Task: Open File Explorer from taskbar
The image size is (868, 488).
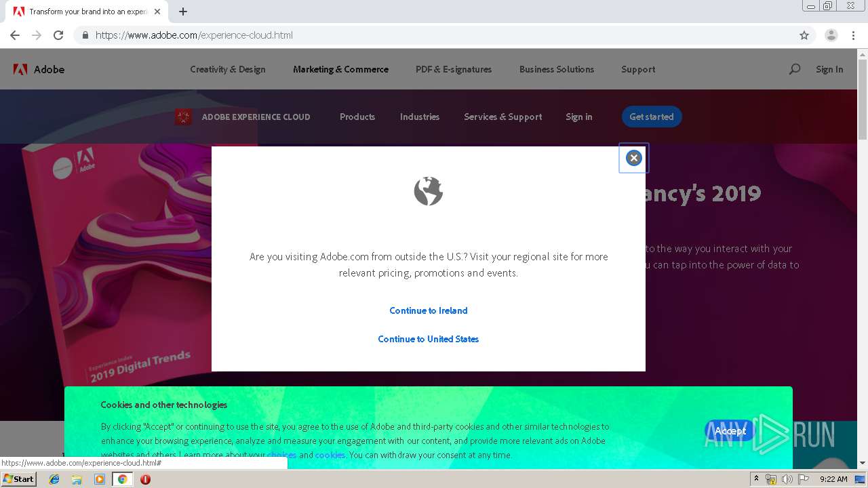Action: 77,479
